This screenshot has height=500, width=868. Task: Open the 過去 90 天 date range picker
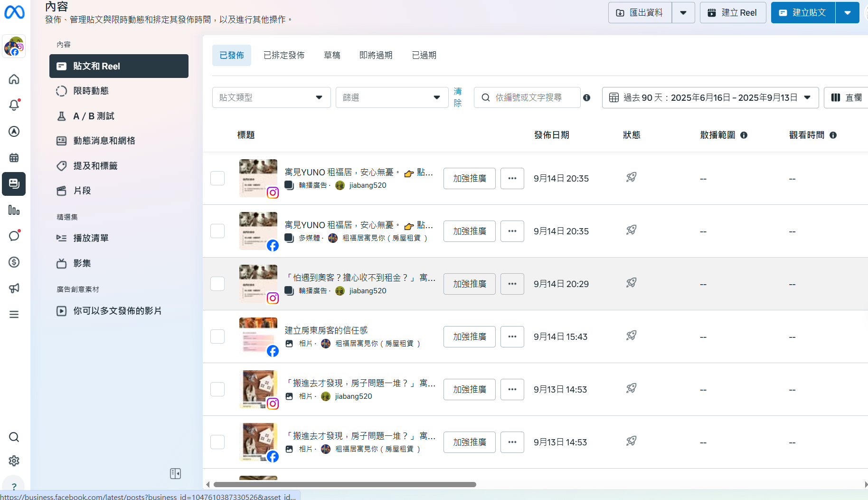coord(710,97)
